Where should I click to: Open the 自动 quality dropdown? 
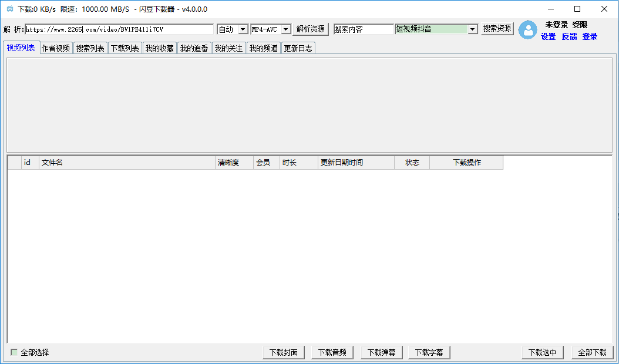[x=231, y=28]
